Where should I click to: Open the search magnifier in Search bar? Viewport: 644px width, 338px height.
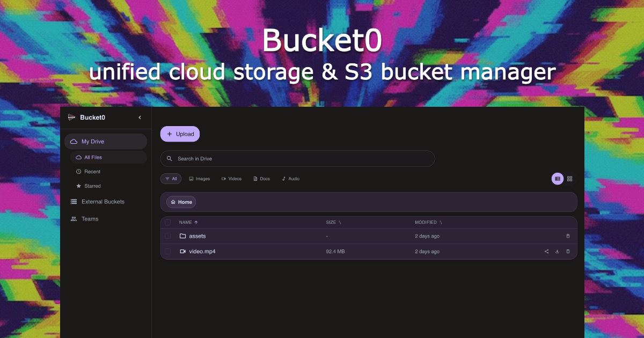click(x=169, y=158)
